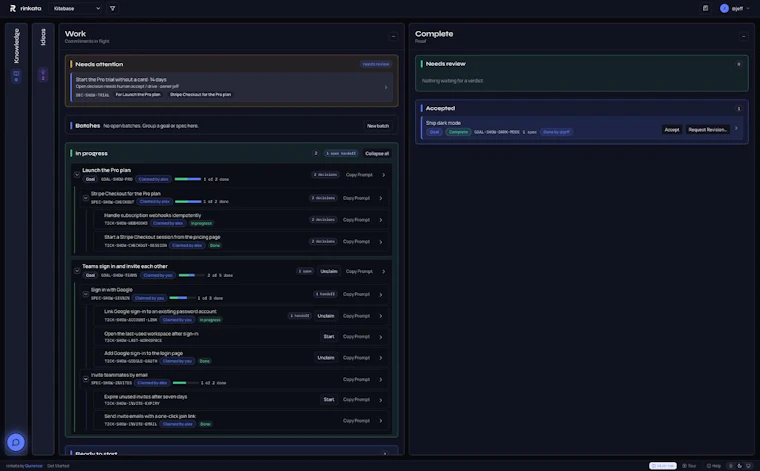Click 2 decisions badge on Launch the Pro plan
The width and height of the screenshot is (760, 471).
click(325, 174)
